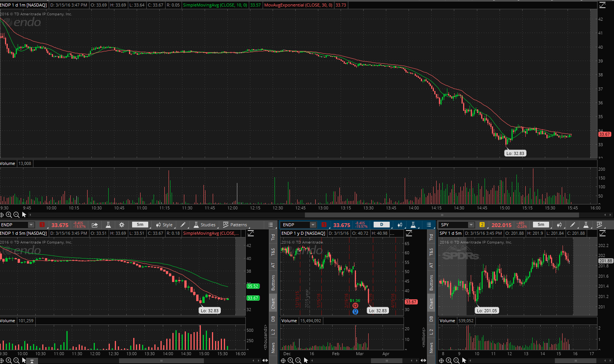The height and width of the screenshot is (364, 614).
Task: Switch to the T&S side tab
Action: tap(273, 252)
